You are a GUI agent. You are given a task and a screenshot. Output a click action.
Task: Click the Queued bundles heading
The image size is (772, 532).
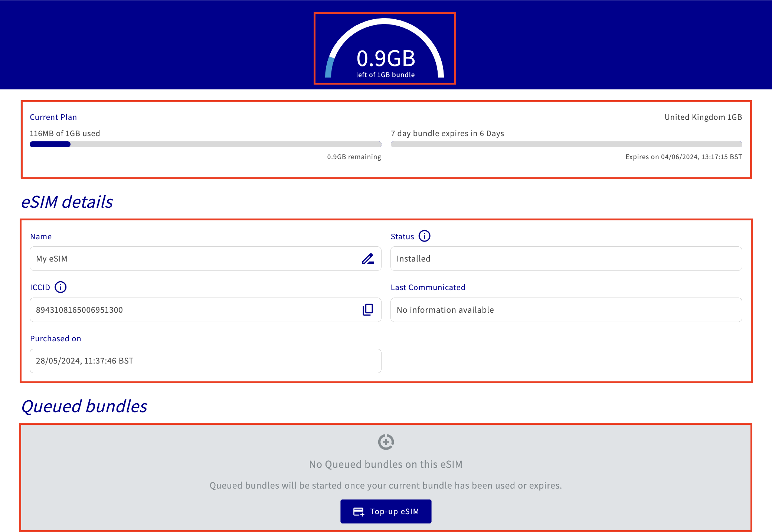(x=84, y=406)
